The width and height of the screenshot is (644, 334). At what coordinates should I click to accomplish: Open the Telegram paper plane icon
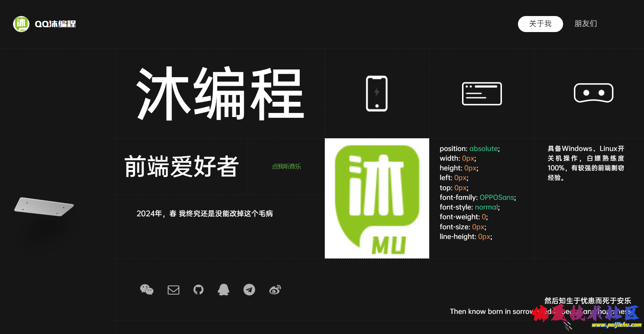249,290
